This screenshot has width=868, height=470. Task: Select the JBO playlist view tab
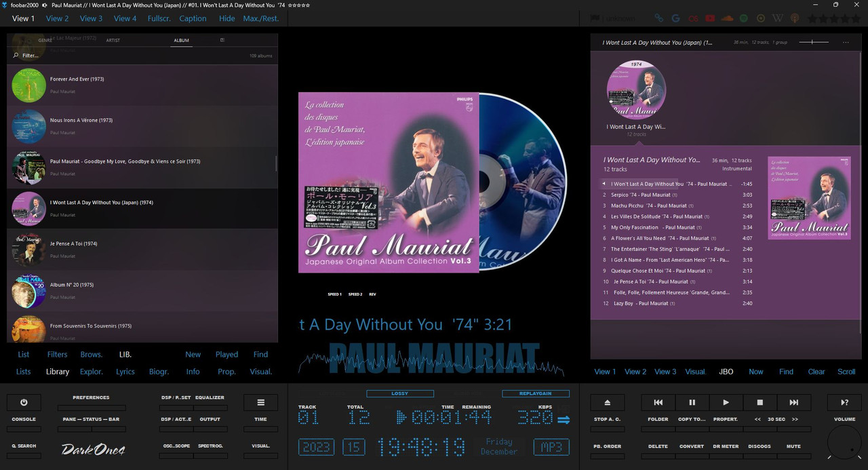click(726, 372)
